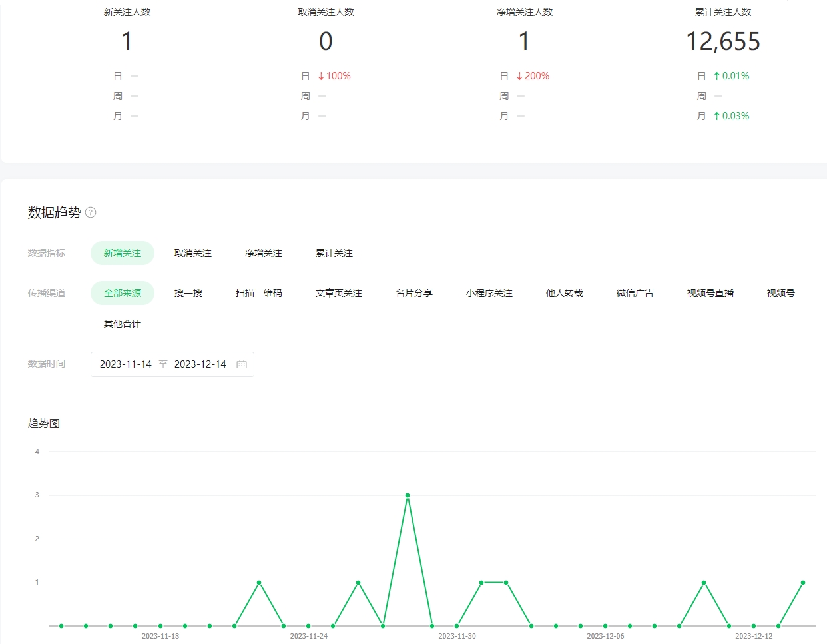This screenshot has height=644, width=827.
Task: Choose 其他合计 channel
Action: [123, 324]
